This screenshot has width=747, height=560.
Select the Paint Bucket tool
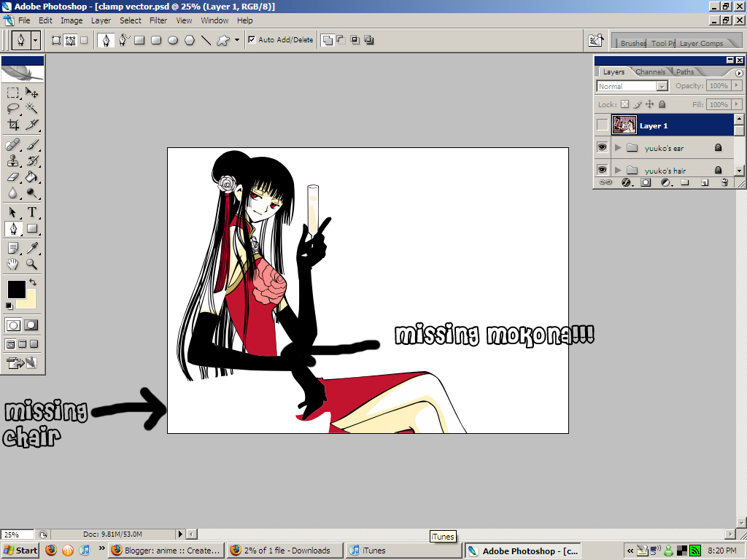coord(32,176)
